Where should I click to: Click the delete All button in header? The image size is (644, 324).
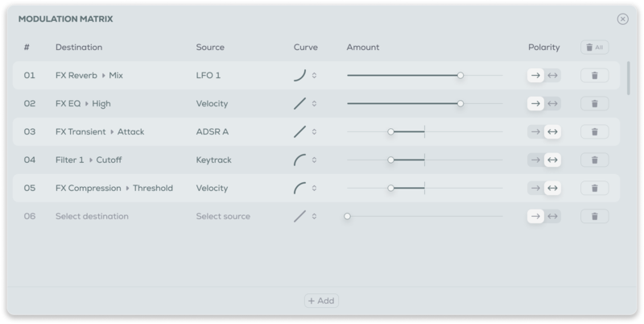coord(594,48)
